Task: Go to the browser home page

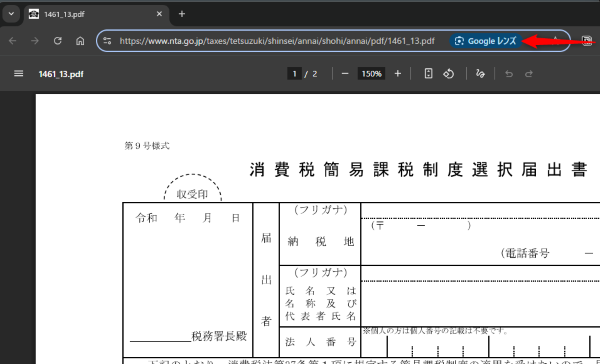Action: click(x=80, y=41)
